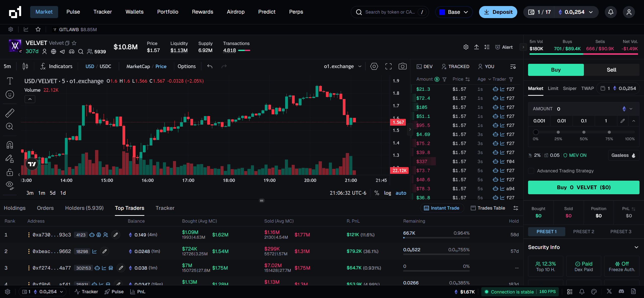Open GITLAWB $8.85M ticker item
The image size is (644, 298).
(75, 29)
